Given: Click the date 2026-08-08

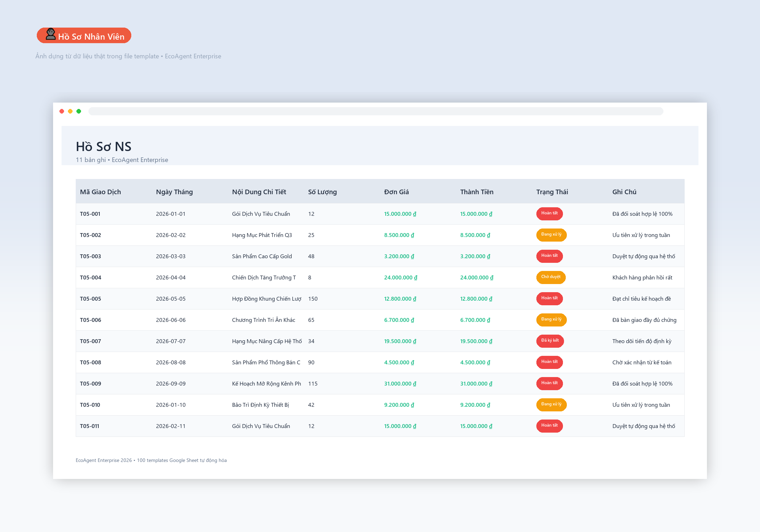Looking at the screenshot, I should coord(171,362).
